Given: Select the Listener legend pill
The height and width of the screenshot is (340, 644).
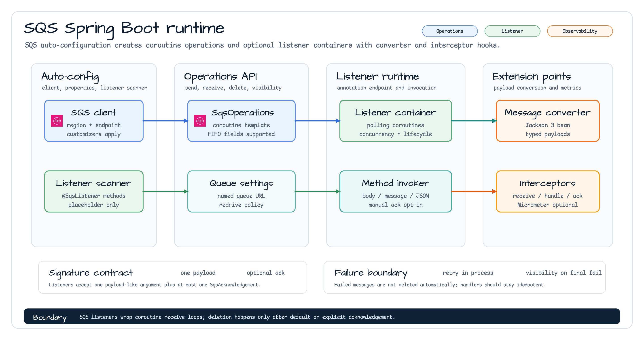Looking at the screenshot, I should tap(512, 31).
